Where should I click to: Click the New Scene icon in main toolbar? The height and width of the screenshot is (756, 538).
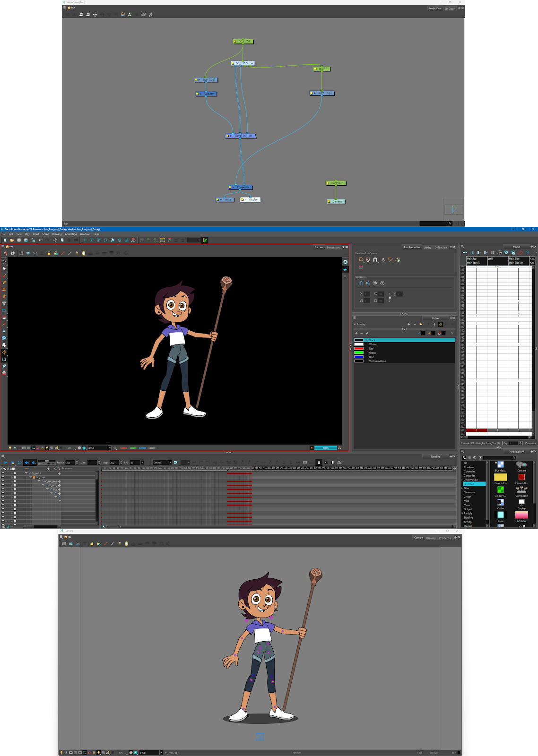coord(5,240)
